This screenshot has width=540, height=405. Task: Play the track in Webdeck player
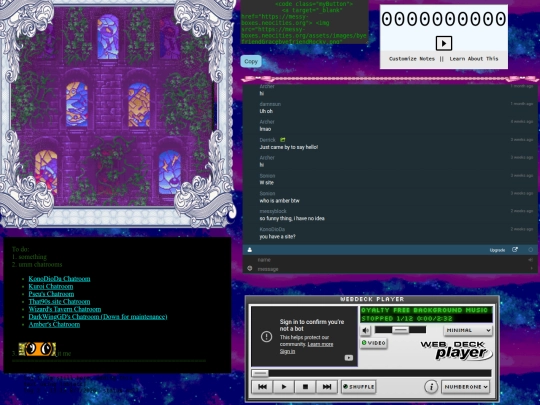284,387
